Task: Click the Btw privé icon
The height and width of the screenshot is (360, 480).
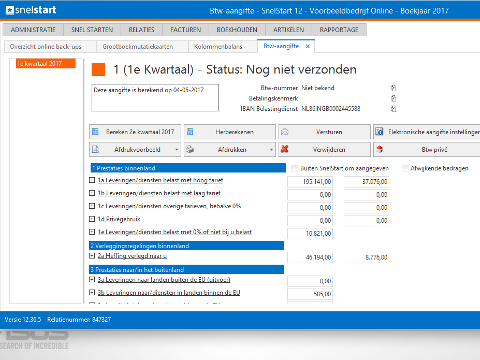Action: pos(379,149)
